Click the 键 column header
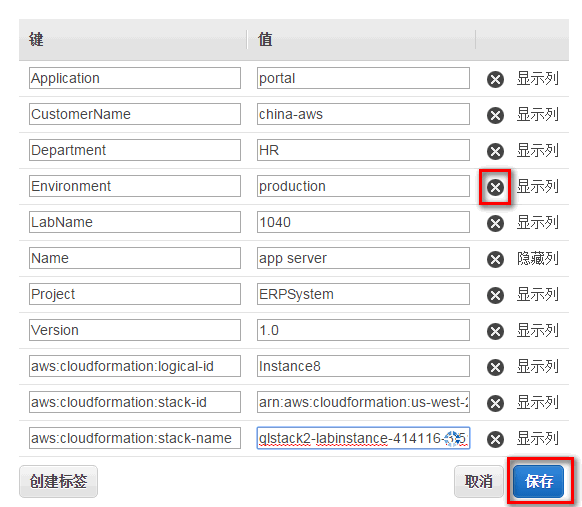 coord(36,39)
